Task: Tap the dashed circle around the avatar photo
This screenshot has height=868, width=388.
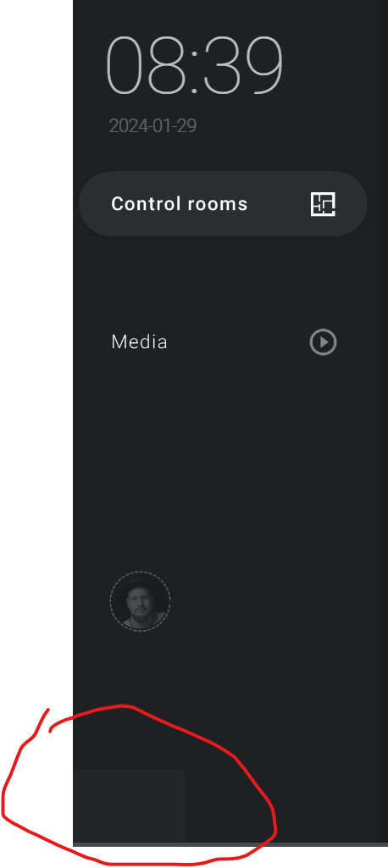Action: (x=140, y=601)
